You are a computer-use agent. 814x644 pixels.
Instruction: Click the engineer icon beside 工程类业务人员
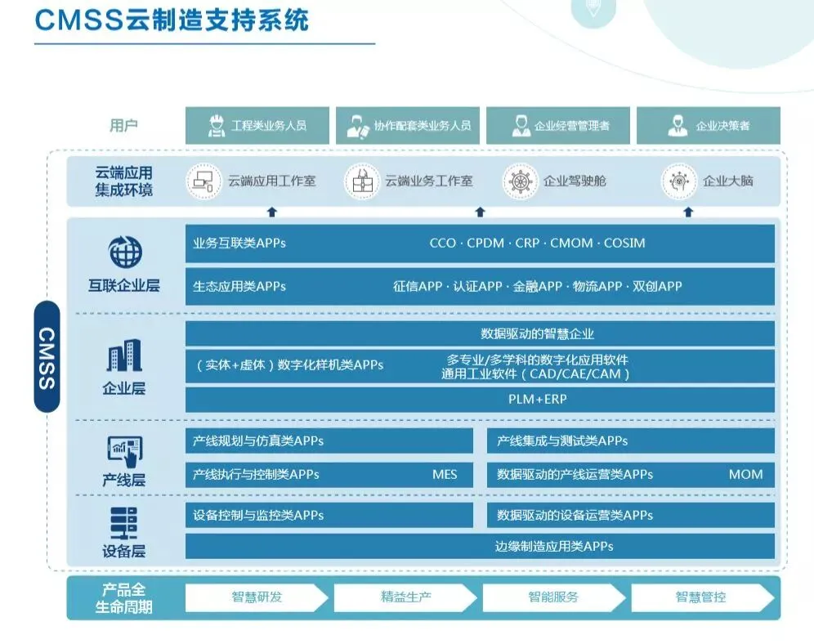[217, 126]
